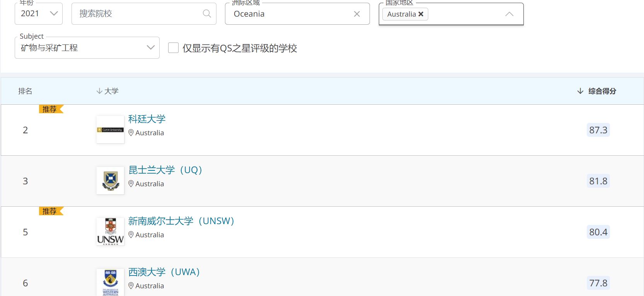Click rank number 2
The width and height of the screenshot is (644, 296).
tap(25, 130)
